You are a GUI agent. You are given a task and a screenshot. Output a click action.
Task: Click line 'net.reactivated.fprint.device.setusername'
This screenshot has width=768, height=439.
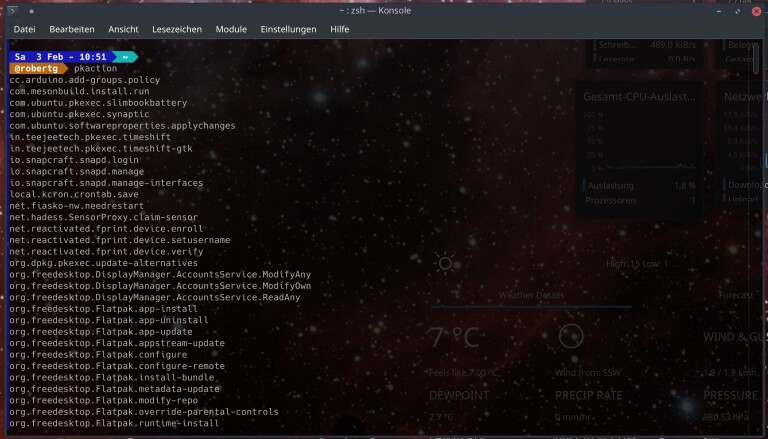[x=120, y=240]
